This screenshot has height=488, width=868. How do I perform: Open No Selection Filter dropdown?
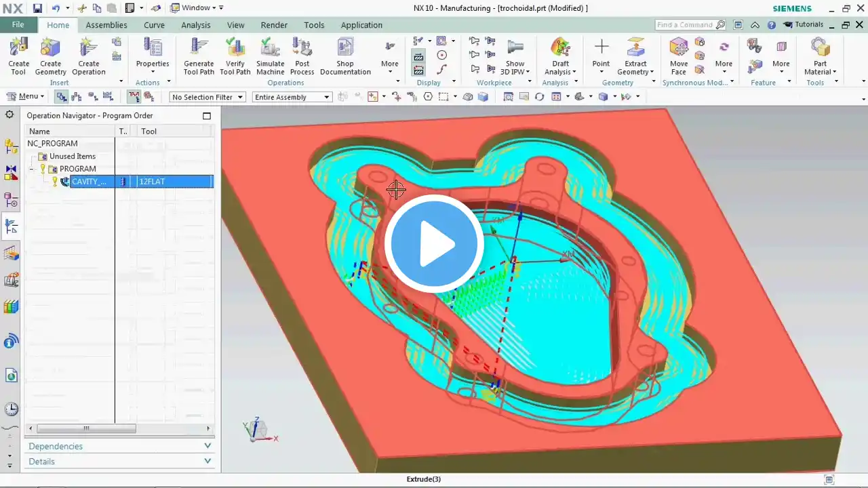point(207,97)
